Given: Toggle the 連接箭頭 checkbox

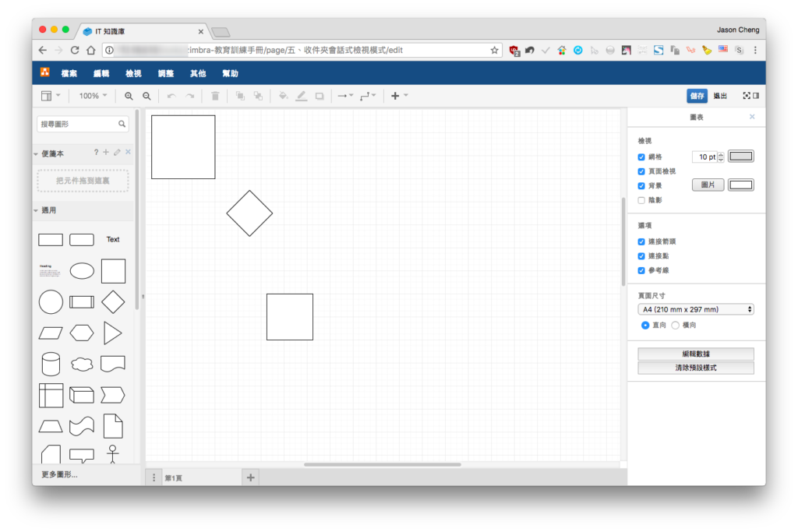Looking at the screenshot, I should click(x=641, y=241).
